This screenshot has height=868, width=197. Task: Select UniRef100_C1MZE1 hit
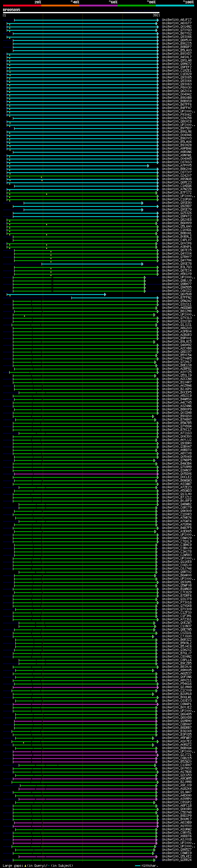pyautogui.click(x=177, y=71)
